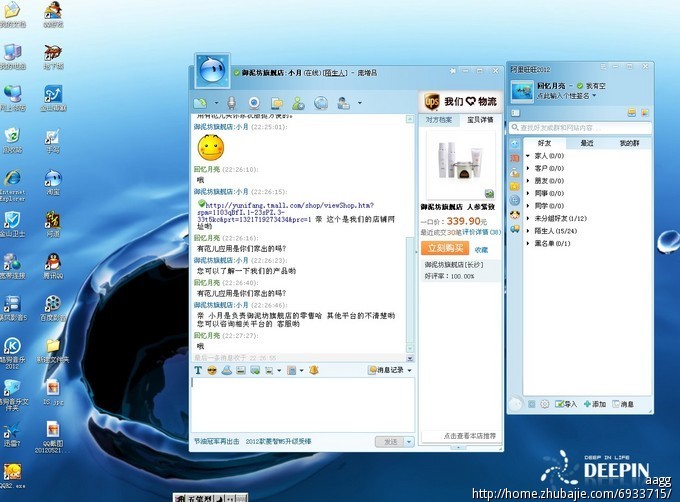Click the UPS logistics banner

pyautogui.click(x=460, y=101)
